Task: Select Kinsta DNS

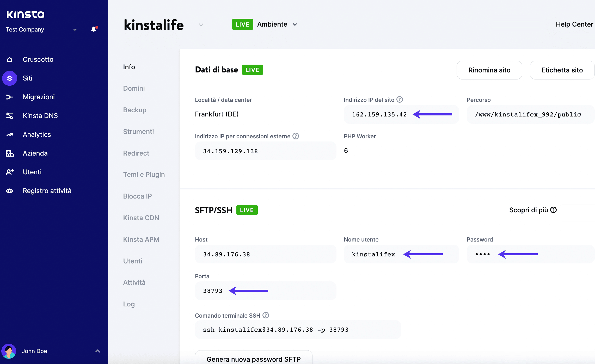Action: pyautogui.click(x=40, y=115)
